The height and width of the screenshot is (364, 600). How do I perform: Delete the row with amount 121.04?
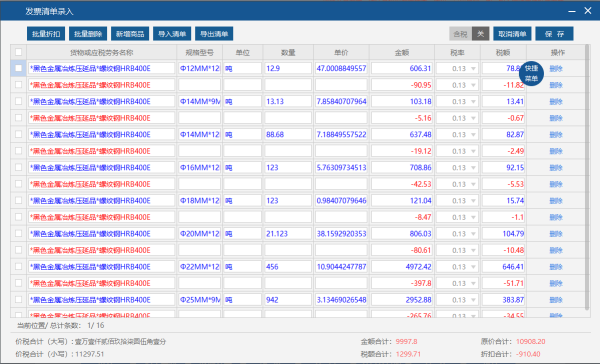pyautogui.click(x=556, y=201)
